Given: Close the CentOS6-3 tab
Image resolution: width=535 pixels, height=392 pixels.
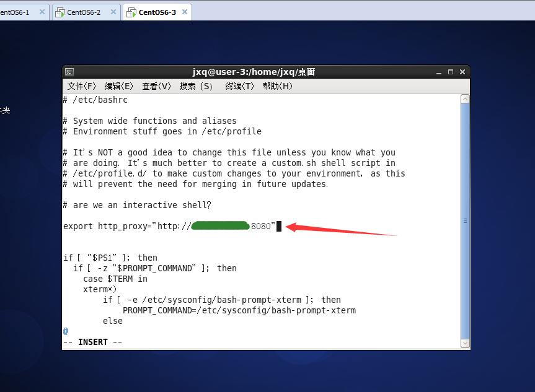Looking at the screenshot, I should click(x=185, y=12).
